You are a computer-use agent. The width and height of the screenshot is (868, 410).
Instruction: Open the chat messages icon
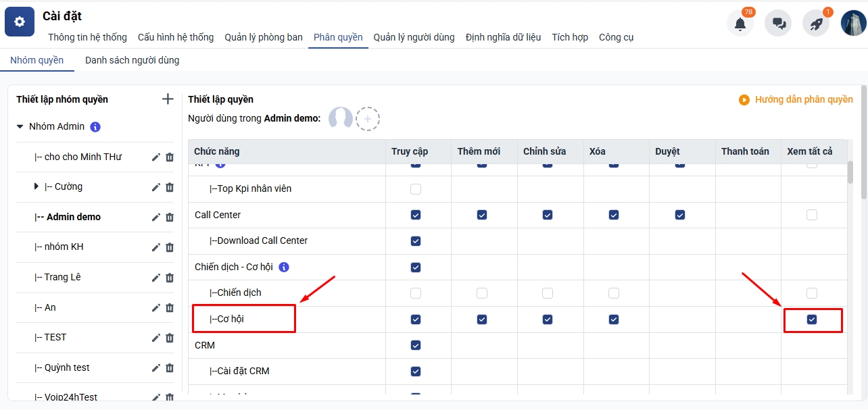[x=778, y=24]
